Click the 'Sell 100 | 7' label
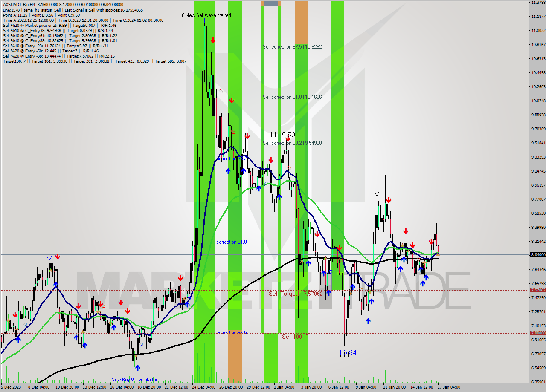546x392 pixels. [295, 337]
